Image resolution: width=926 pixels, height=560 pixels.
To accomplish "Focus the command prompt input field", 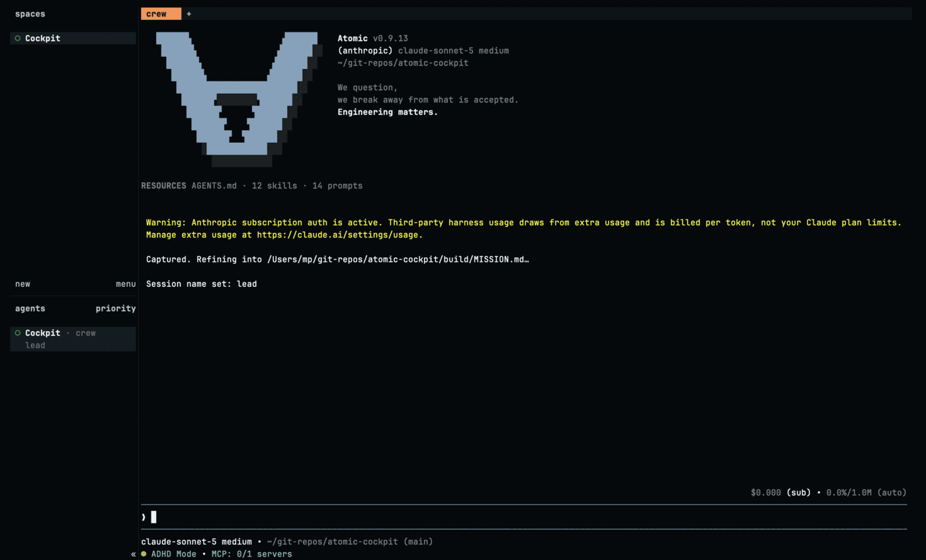I will pos(524,517).
